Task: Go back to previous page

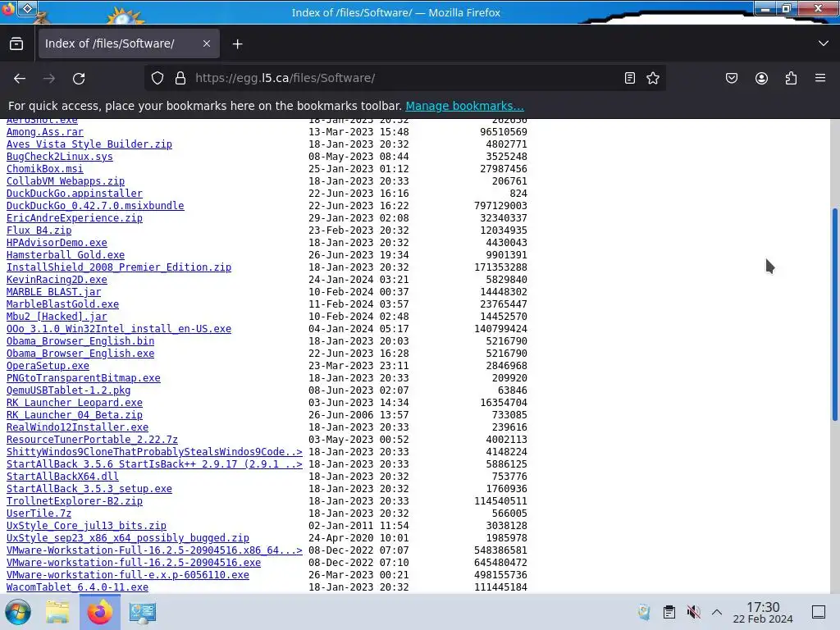Action: click(20, 78)
